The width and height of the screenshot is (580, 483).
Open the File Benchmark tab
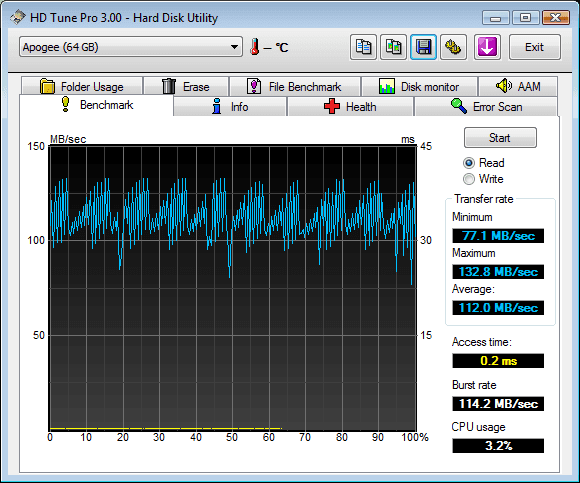[294, 87]
